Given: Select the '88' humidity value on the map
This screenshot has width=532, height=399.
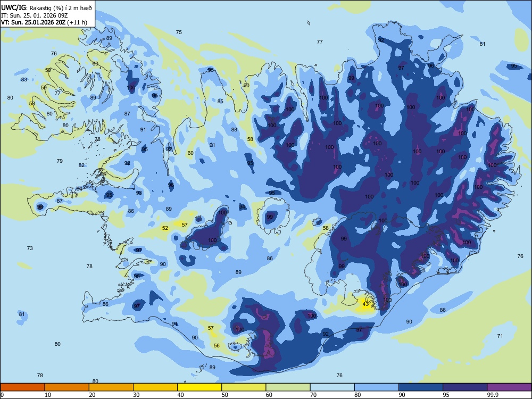Looking at the screenshot, I should (234, 130).
